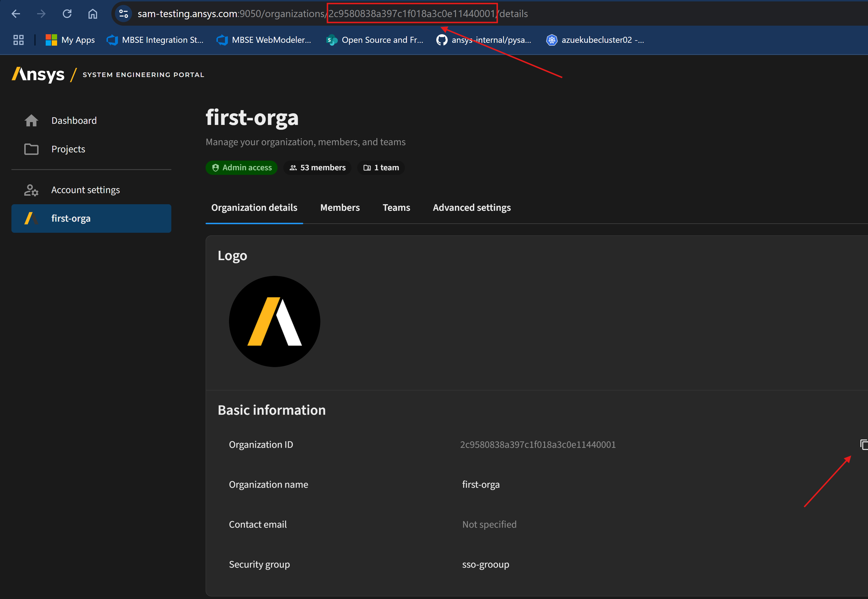Screen dimensions: 868x599
Task: Click the 53 members badge
Action: 318,167
